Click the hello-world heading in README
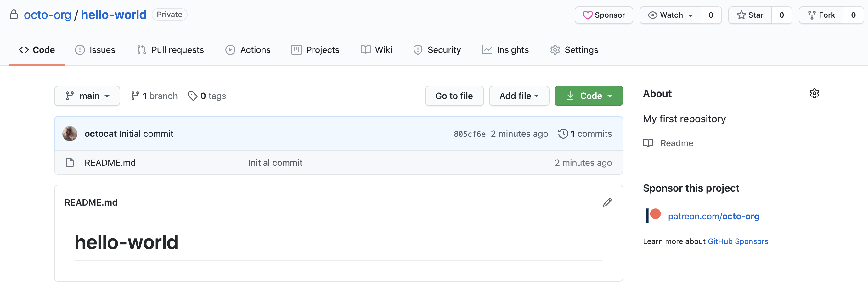Viewport: 868px width, 290px height. [126, 242]
